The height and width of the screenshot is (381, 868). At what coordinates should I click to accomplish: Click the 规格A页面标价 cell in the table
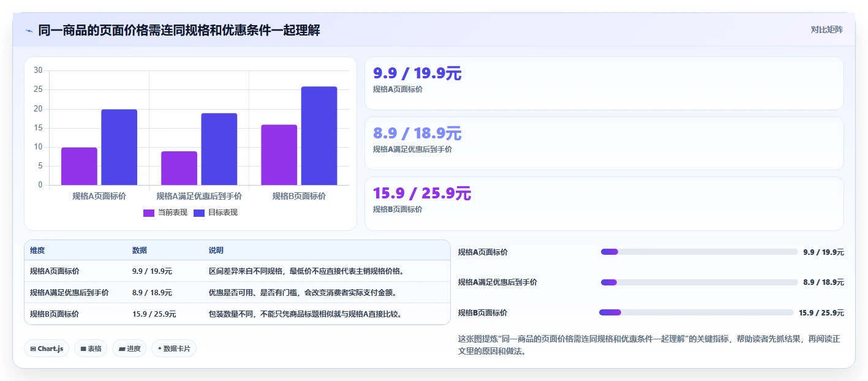[x=55, y=271]
